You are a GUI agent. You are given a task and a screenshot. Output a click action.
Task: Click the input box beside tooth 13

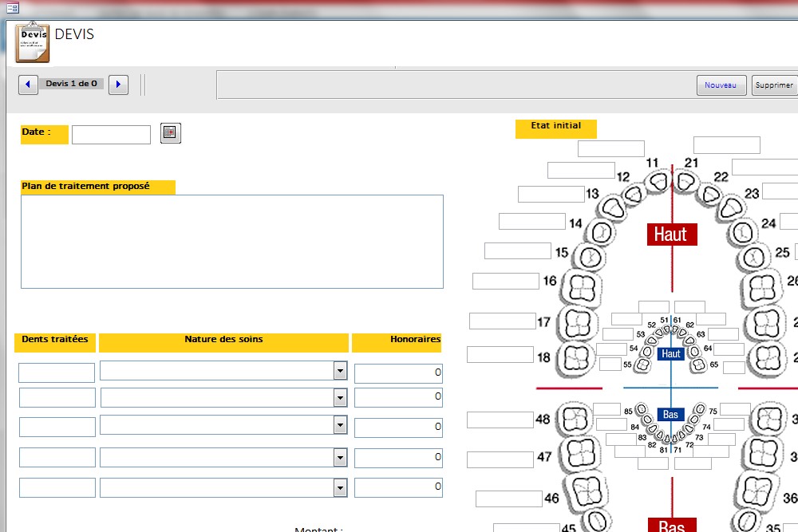click(x=551, y=194)
